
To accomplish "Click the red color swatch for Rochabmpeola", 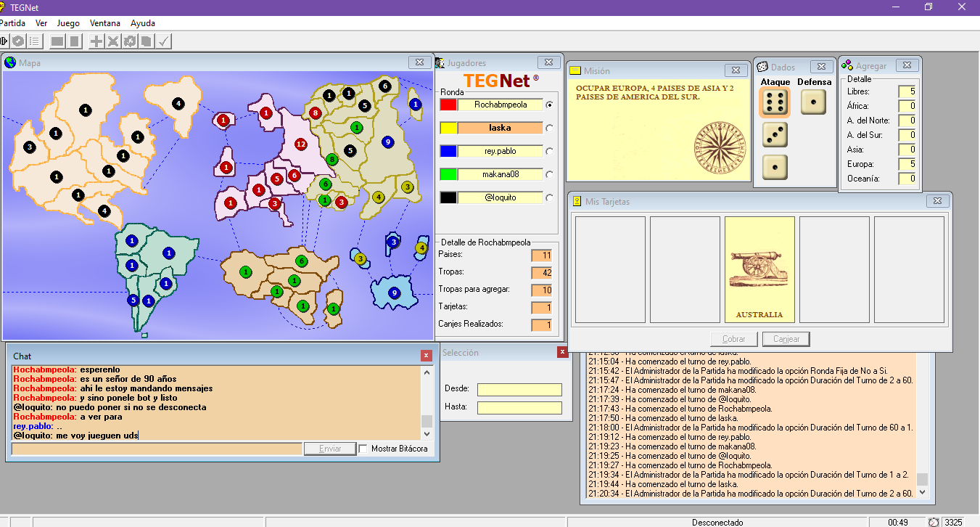I will coord(448,105).
